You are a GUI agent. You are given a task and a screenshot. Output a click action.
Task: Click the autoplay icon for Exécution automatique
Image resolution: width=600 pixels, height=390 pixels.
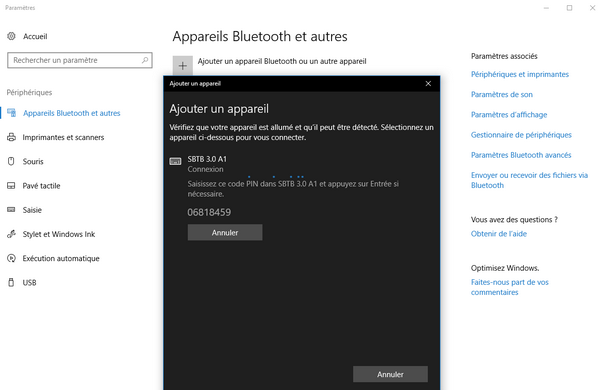(11, 258)
